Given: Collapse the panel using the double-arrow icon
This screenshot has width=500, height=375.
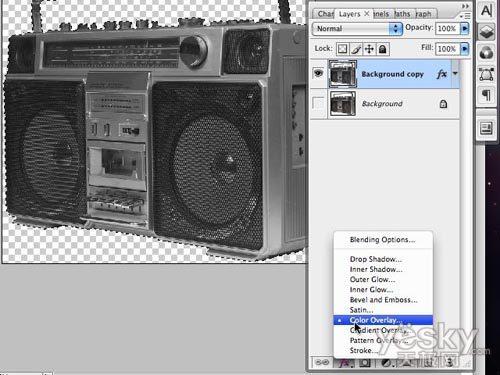Looking at the screenshot, I should [465, 6].
